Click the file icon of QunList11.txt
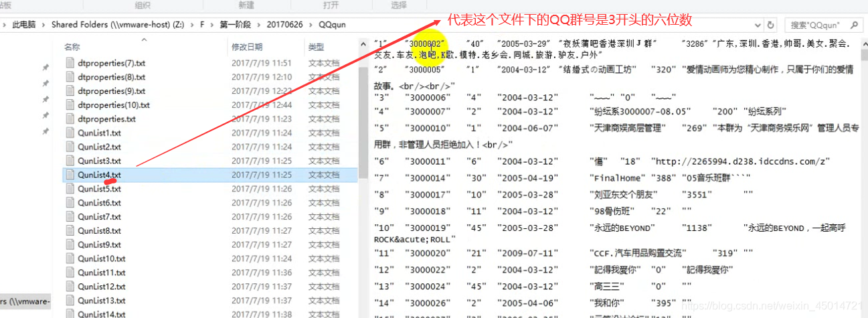Screen dimensions: 868x318 coord(71,272)
